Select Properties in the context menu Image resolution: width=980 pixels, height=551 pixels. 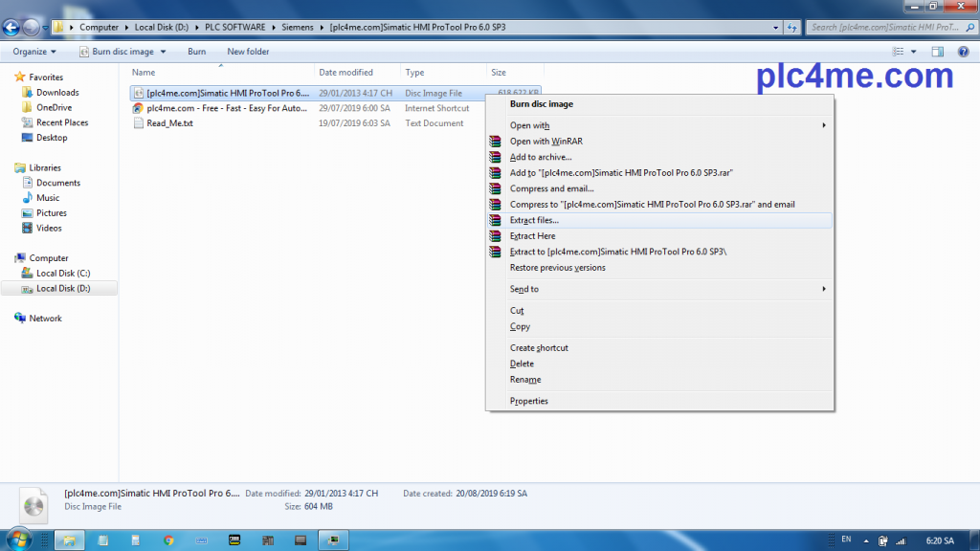pyautogui.click(x=529, y=402)
